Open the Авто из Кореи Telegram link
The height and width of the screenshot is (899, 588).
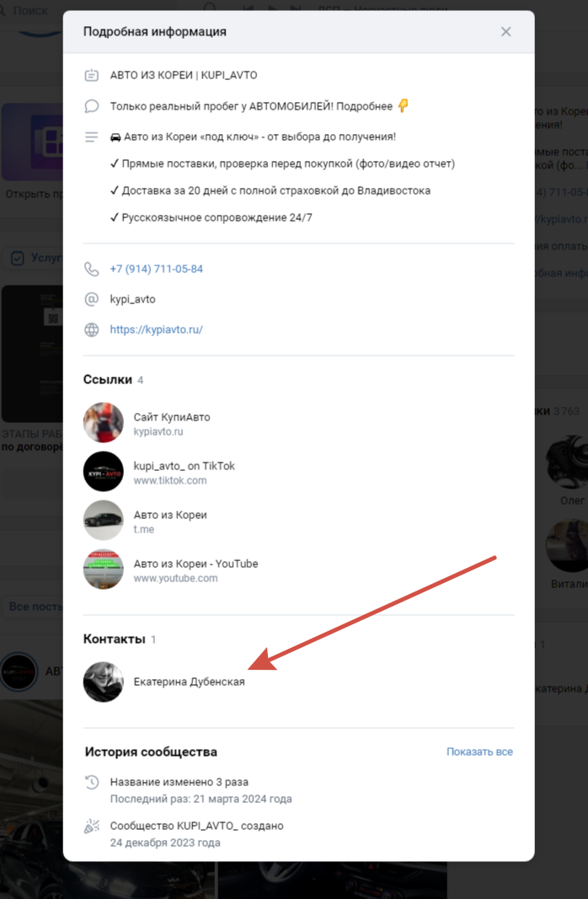[170, 515]
